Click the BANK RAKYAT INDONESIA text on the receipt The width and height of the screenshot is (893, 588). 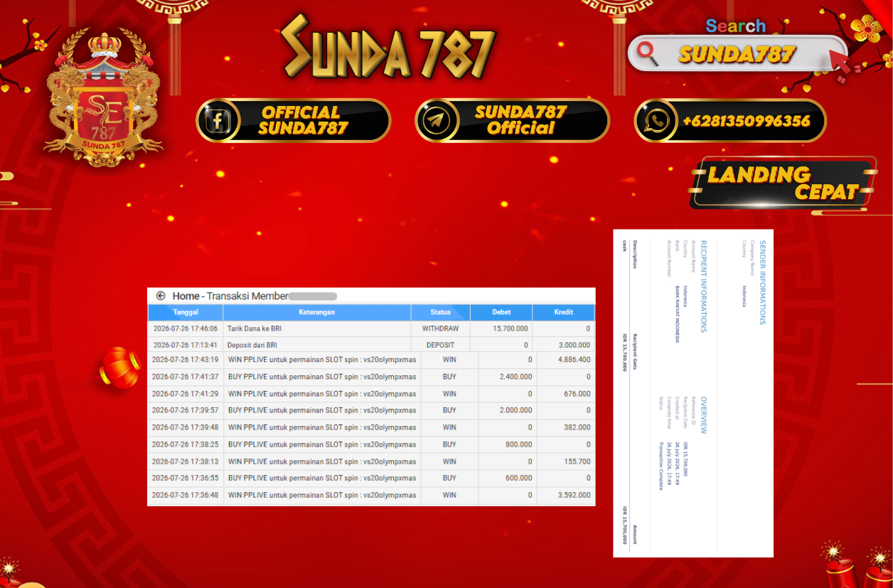(x=677, y=314)
